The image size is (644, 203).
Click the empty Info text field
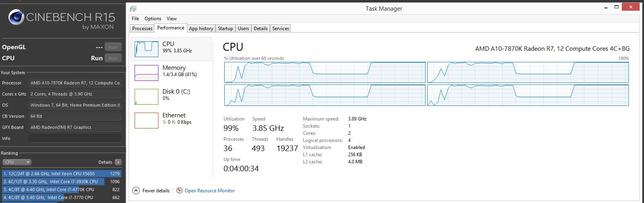tap(75, 138)
